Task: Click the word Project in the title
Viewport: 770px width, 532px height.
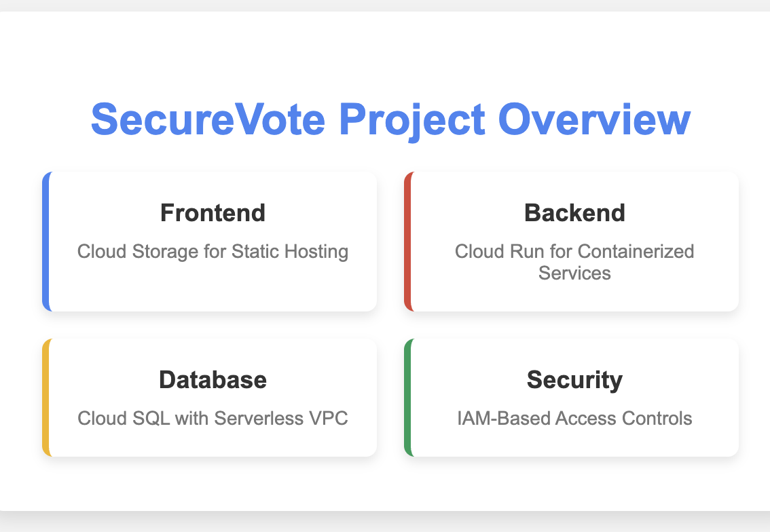Action: tap(412, 121)
